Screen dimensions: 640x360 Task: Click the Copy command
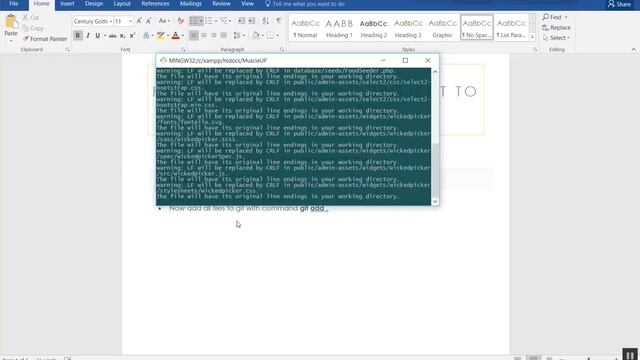point(33,28)
